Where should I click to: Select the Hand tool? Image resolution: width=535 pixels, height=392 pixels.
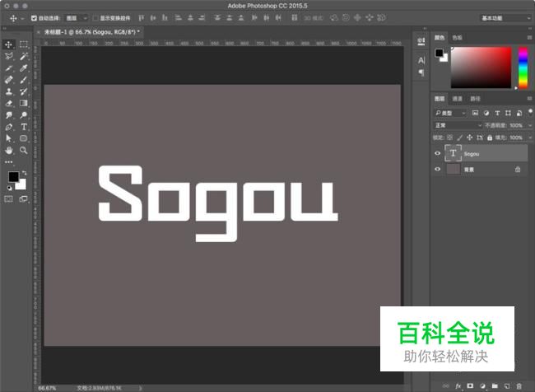[x=9, y=151]
